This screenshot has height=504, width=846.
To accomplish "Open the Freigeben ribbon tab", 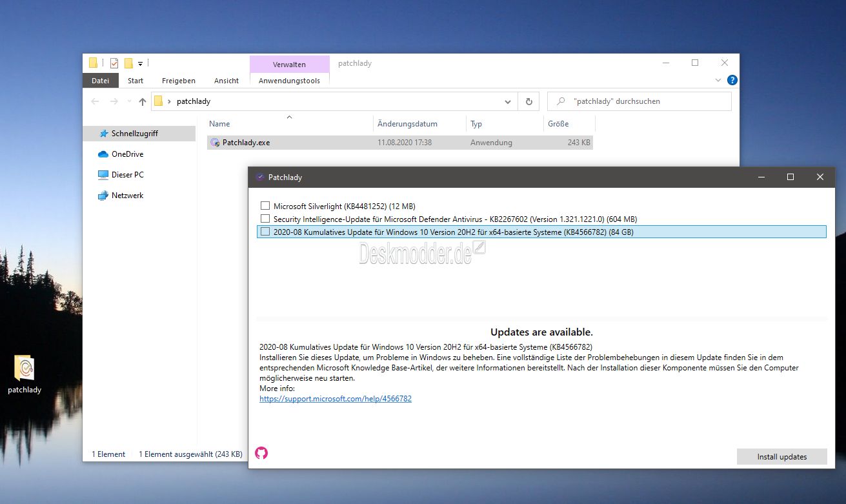I will [179, 81].
